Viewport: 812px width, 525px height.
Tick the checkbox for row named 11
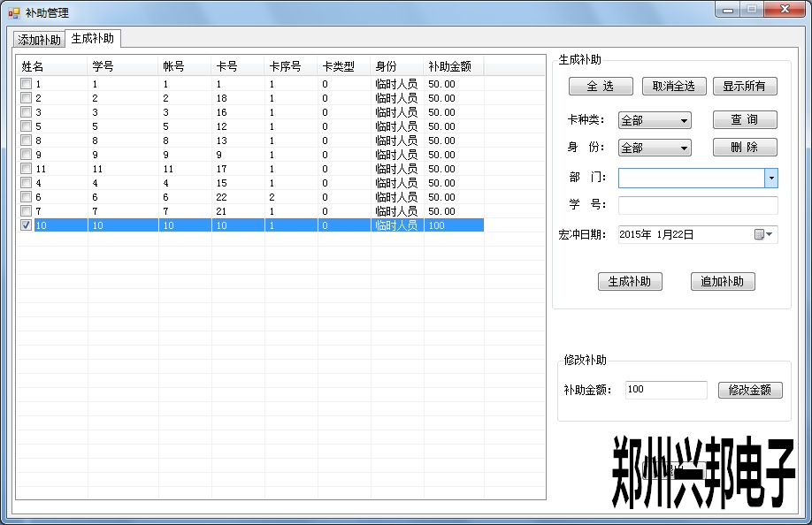tap(27, 169)
